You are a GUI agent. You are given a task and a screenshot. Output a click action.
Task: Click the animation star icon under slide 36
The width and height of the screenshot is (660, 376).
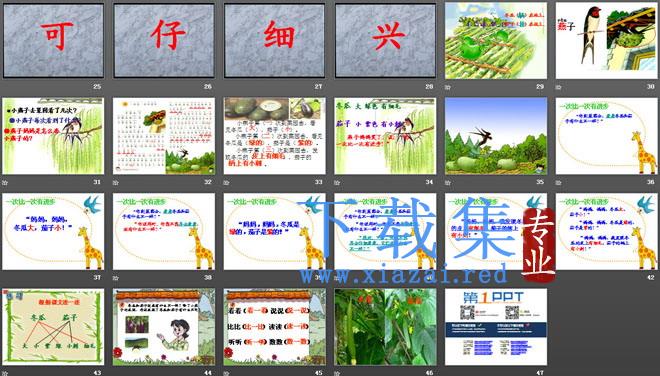tap(559, 183)
